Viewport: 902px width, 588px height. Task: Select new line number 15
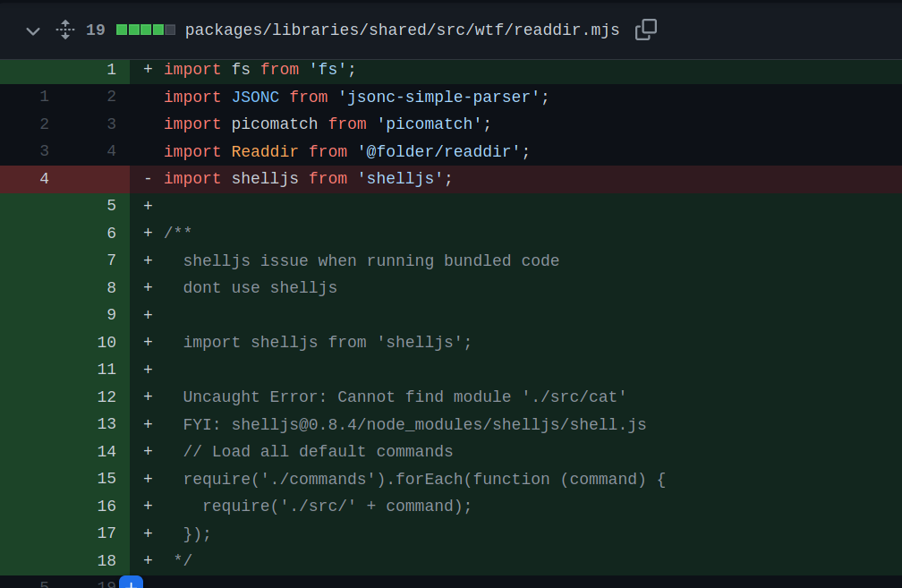106,479
